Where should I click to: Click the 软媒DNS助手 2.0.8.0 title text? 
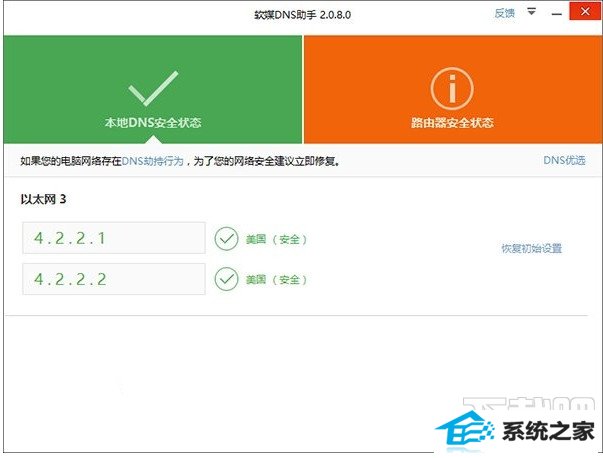pos(302,15)
